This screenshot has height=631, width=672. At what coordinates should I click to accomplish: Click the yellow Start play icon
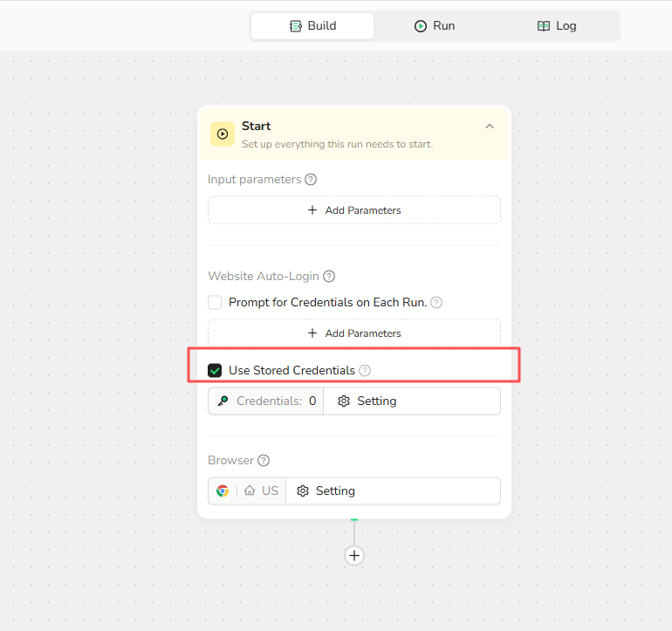click(x=223, y=134)
